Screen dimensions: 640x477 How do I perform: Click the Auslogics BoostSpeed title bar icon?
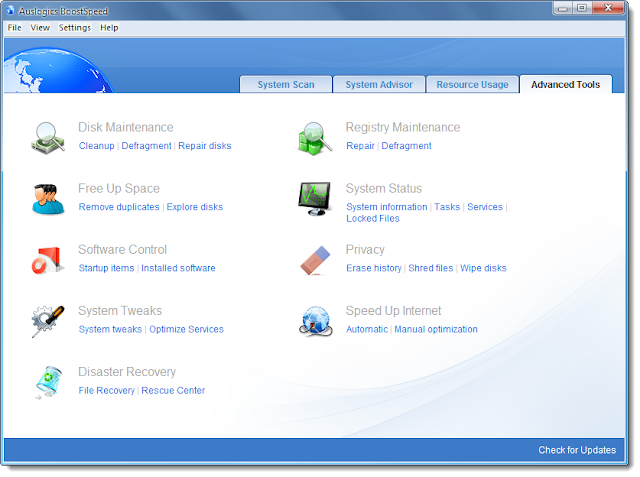[10, 10]
